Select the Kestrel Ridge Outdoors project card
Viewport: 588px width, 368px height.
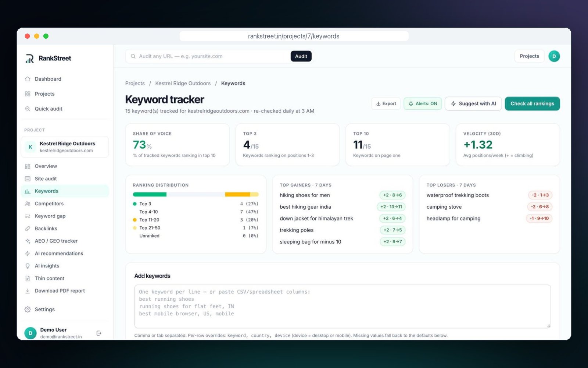65,147
